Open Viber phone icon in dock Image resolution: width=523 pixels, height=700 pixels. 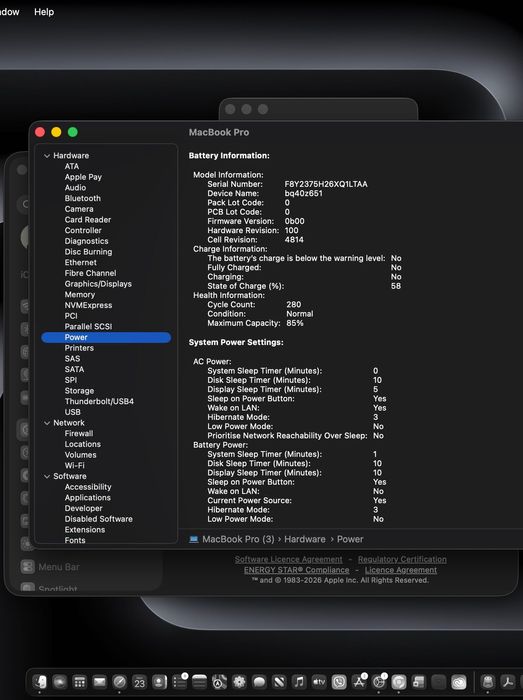[x=339, y=682]
